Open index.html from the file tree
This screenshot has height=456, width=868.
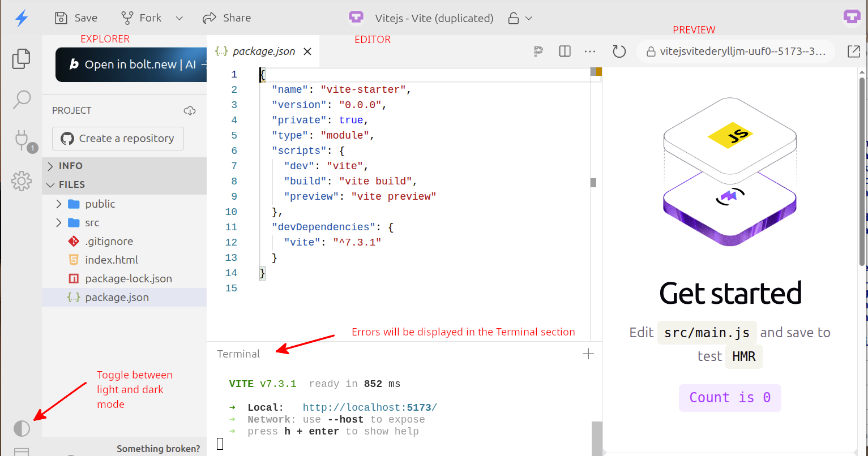(111, 260)
